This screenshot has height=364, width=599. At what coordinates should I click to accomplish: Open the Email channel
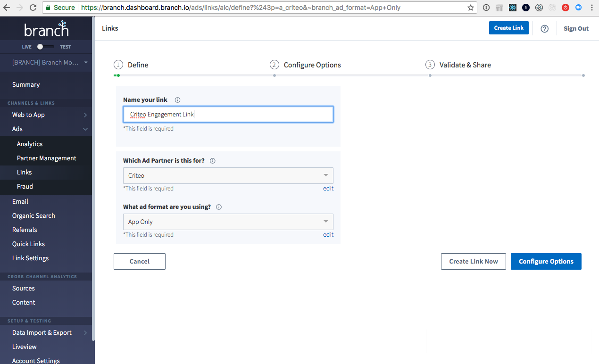(20, 201)
